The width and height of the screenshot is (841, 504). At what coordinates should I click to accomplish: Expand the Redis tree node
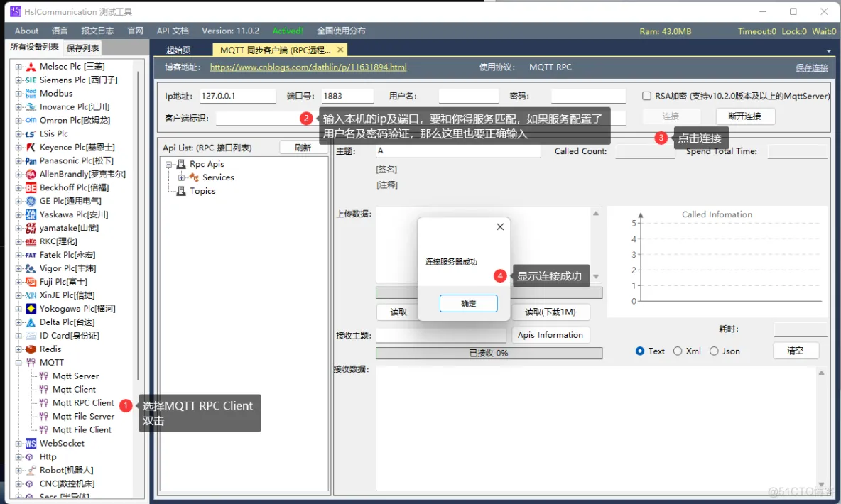18,349
